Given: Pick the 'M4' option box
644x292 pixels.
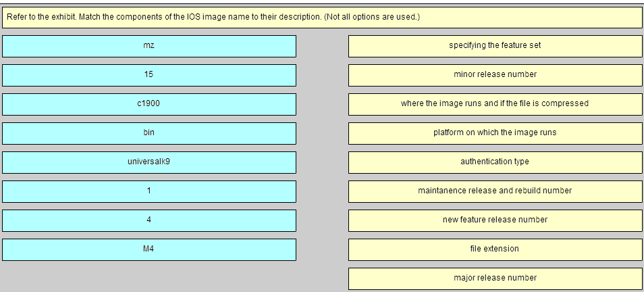Looking at the screenshot, I should (149, 249).
